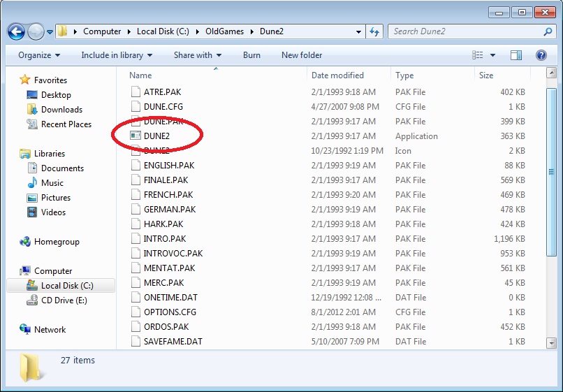
Task: Select Libraries in navigation pane
Action: tap(43, 154)
